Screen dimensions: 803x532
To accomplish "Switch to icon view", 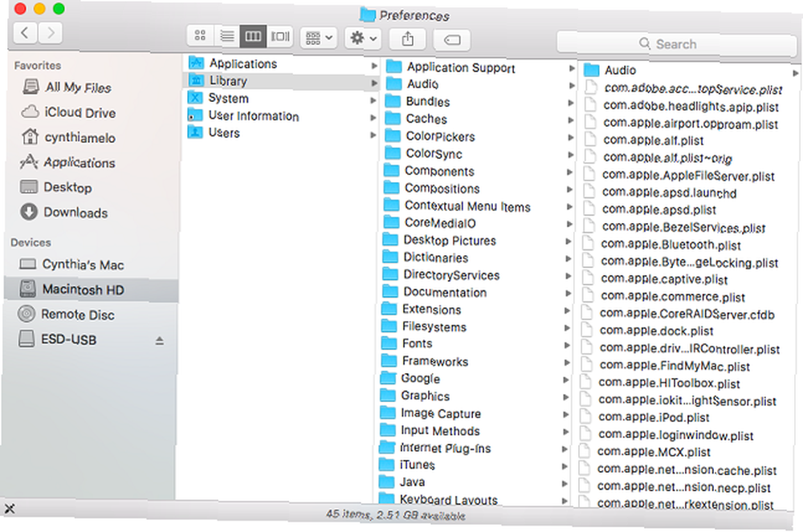I will [200, 36].
